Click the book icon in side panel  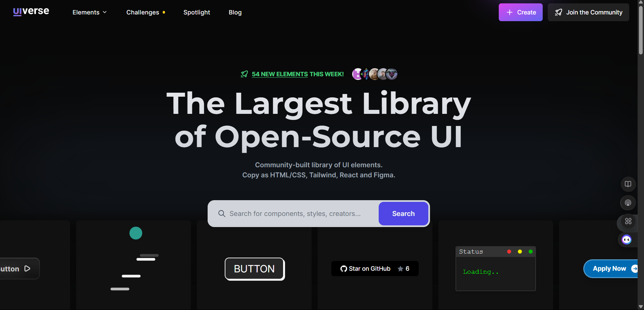tap(628, 184)
